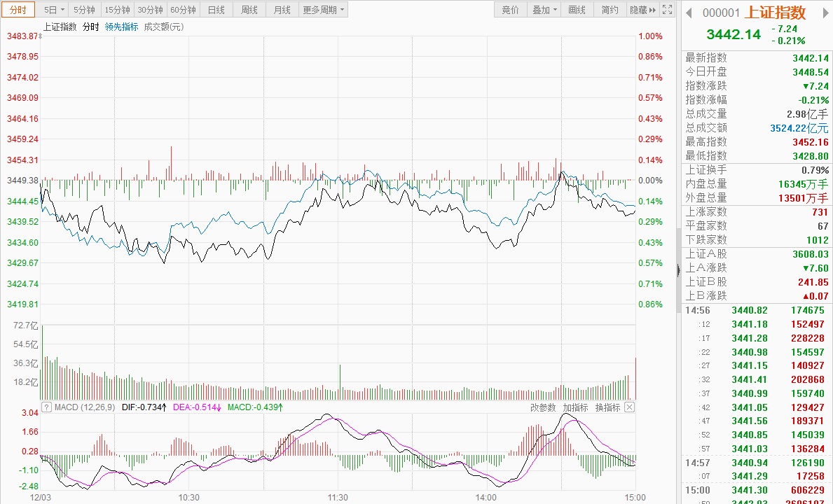Switch to 月线 monthly chart
Viewport: 833px width, 504px height.
[x=282, y=10]
